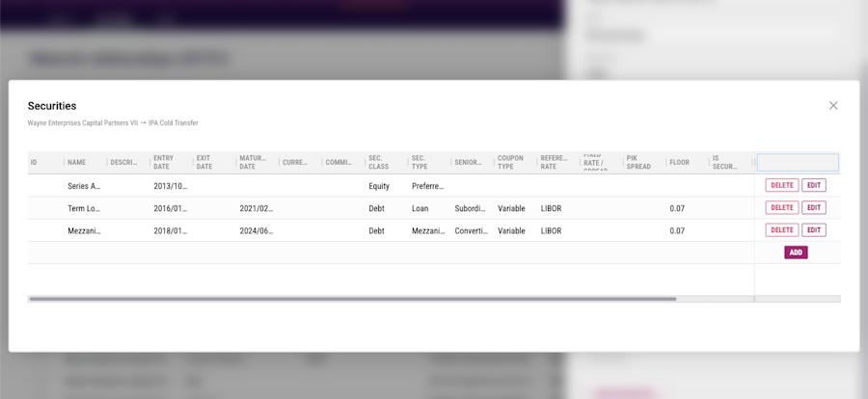The image size is (868, 399).
Task: Click the horizontal scrollbar of securities table
Action: pos(353,299)
